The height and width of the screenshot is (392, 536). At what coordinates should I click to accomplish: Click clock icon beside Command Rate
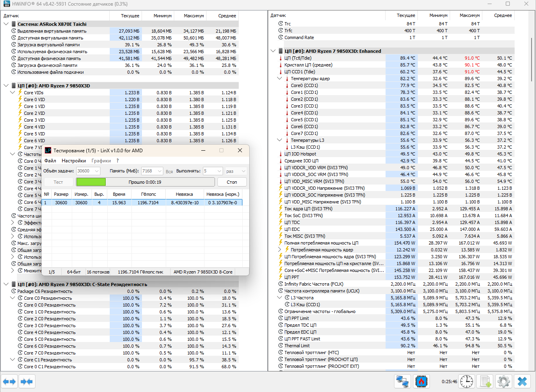[x=281, y=37]
